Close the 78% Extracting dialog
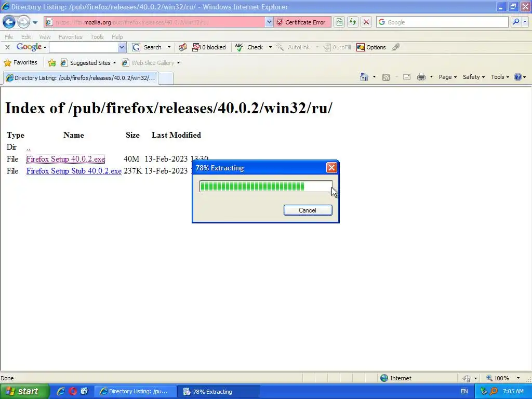Viewport: 532px width, 399px height. coord(331,168)
